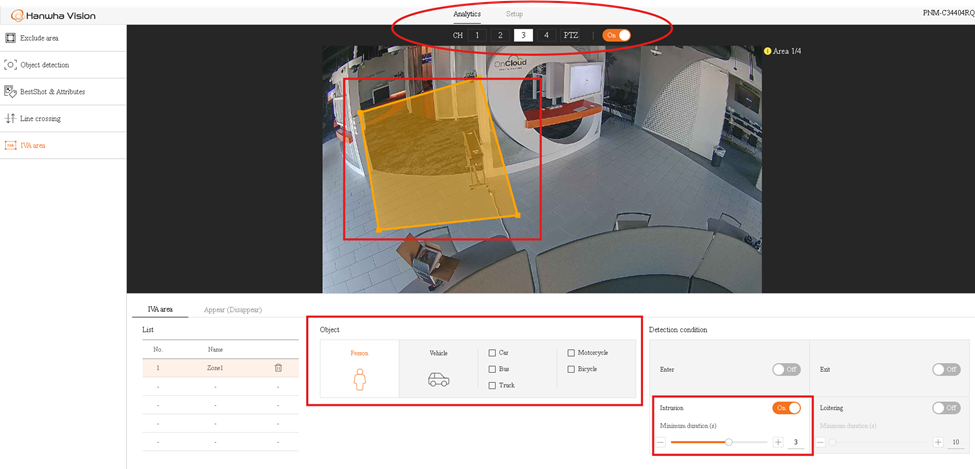Select Zone1 row in the list

click(x=215, y=368)
